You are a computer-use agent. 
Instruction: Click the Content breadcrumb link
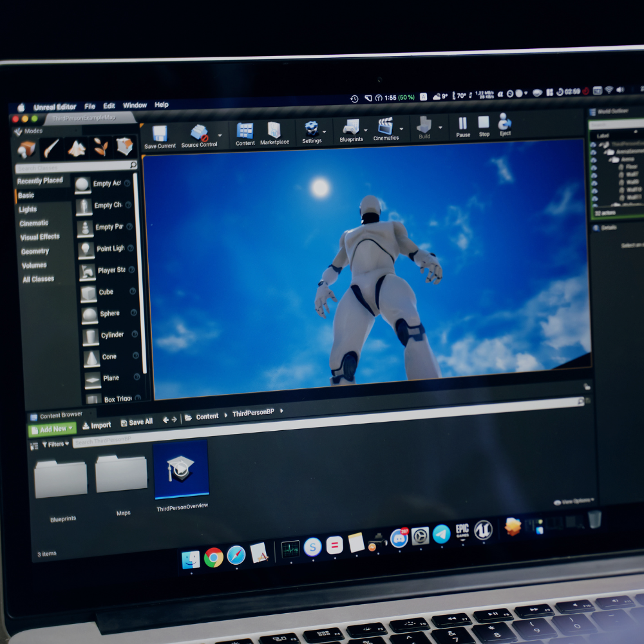[x=207, y=417]
